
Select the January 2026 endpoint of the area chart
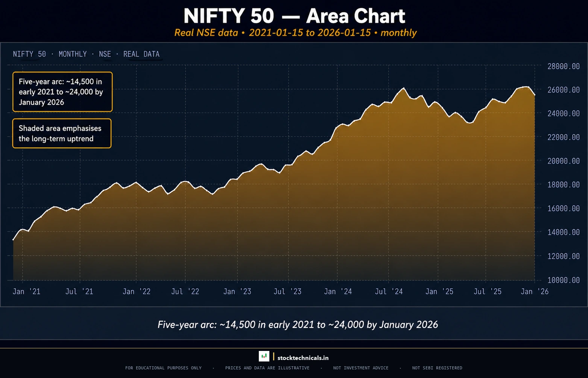(x=534, y=94)
